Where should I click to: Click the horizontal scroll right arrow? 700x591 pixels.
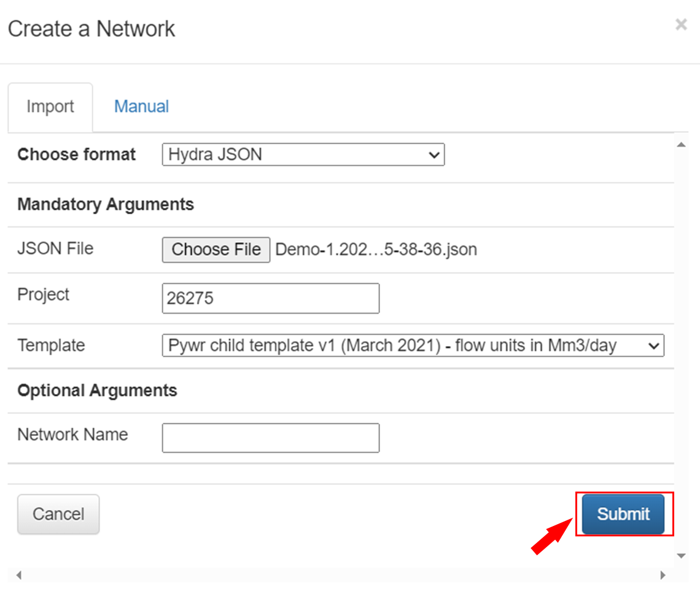click(x=663, y=576)
